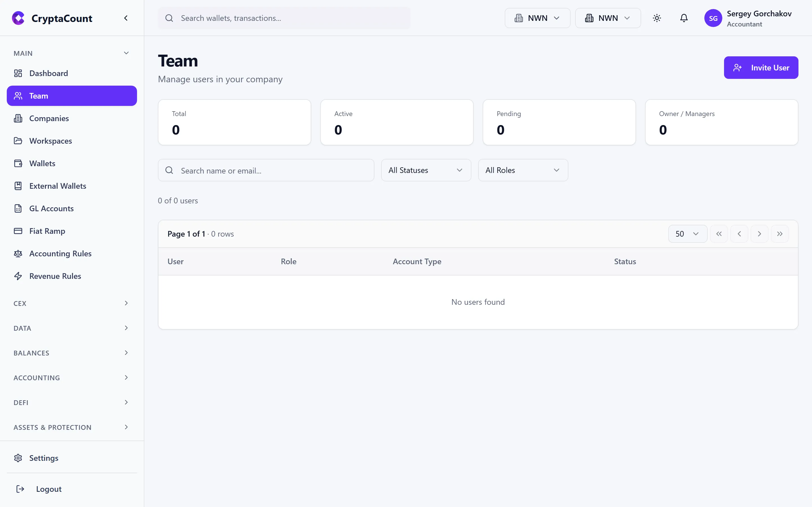This screenshot has height=507, width=812.
Task: Click the SG avatar for Sergey Gorchakov
Action: (714, 18)
